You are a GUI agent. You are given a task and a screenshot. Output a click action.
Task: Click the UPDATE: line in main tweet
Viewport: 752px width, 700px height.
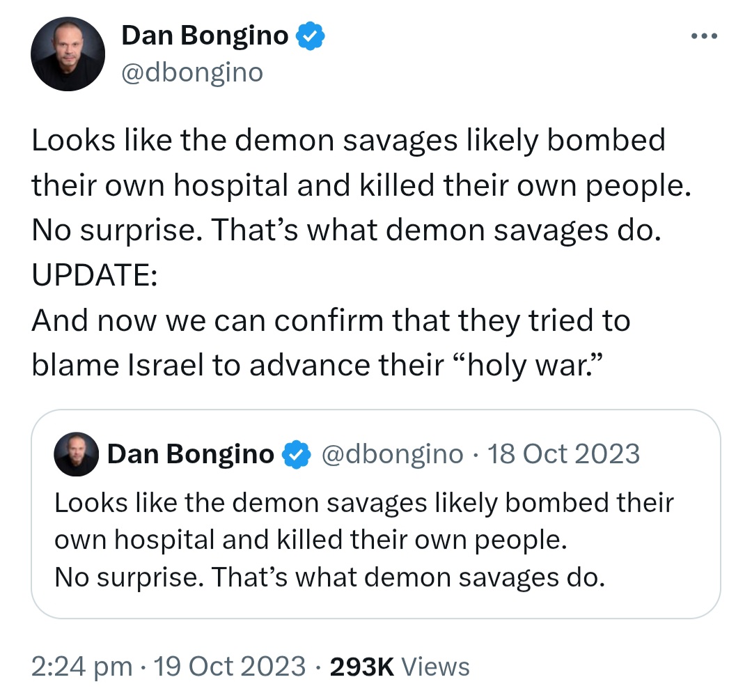point(95,275)
